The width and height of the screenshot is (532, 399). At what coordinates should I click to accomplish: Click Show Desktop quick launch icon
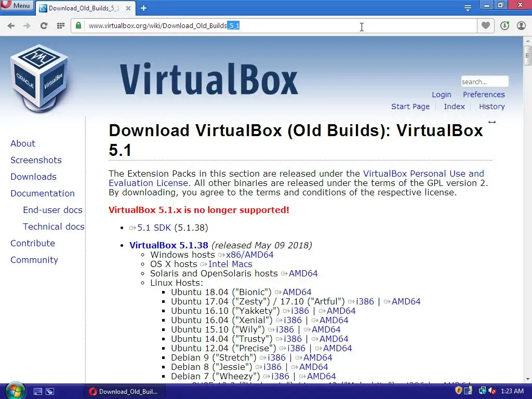point(37,392)
